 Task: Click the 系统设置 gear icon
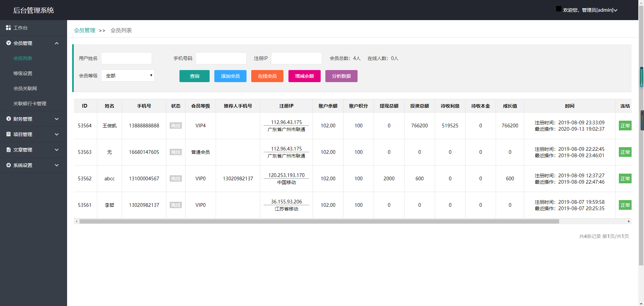pyautogui.click(x=8, y=165)
